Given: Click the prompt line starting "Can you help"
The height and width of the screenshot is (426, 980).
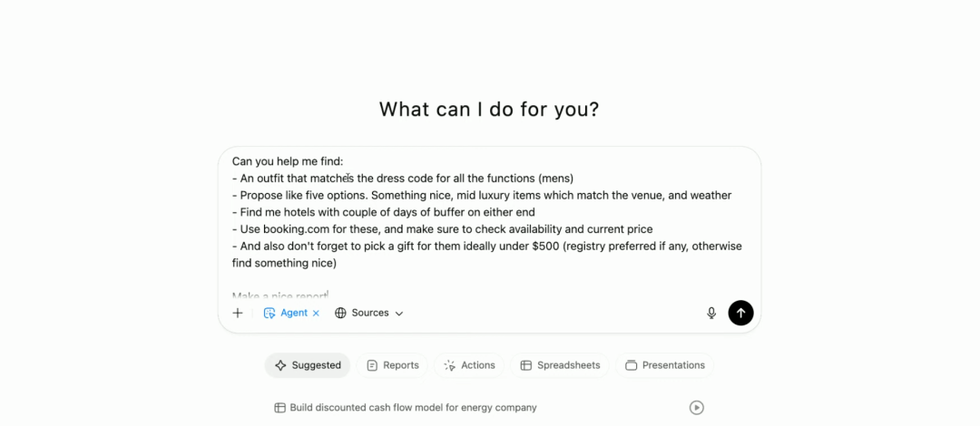Looking at the screenshot, I should pos(288,161).
